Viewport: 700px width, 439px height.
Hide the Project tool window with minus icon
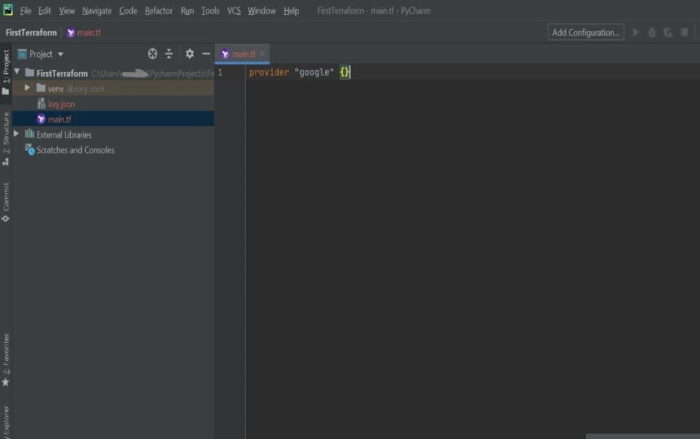tap(206, 54)
